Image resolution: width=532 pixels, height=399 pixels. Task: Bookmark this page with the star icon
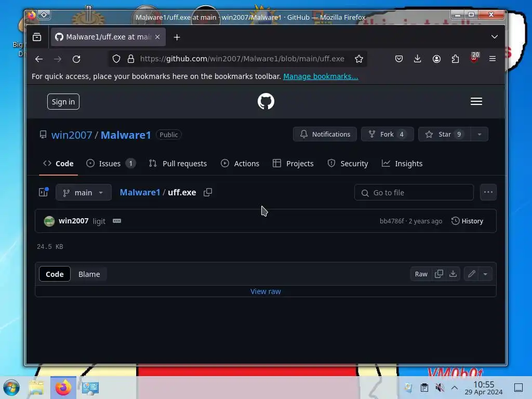358,59
